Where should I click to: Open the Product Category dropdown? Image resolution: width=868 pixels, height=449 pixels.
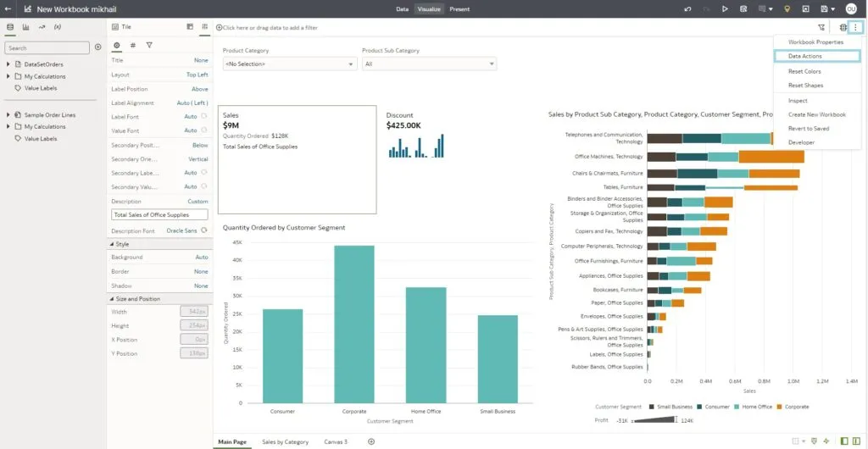[289, 64]
